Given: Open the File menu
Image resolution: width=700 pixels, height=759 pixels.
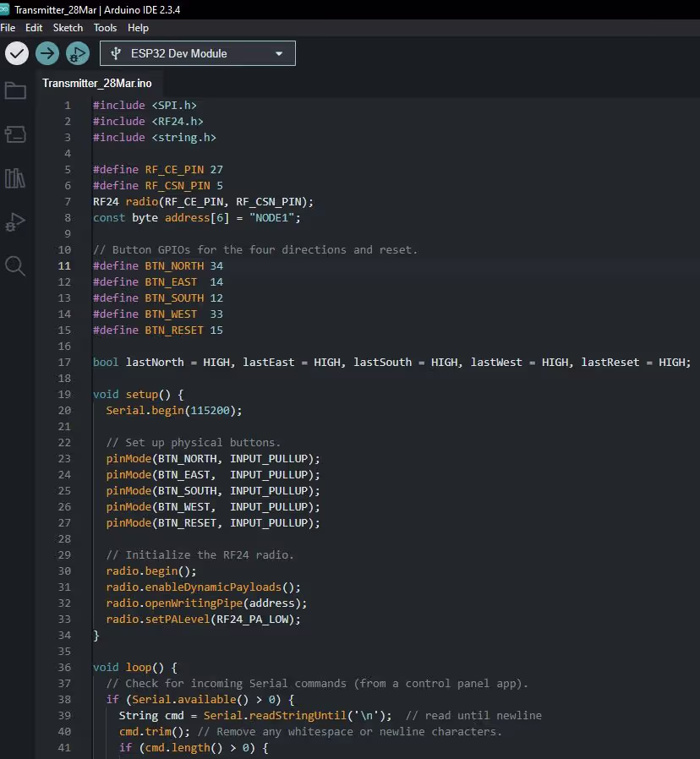Looking at the screenshot, I should pos(8,28).
